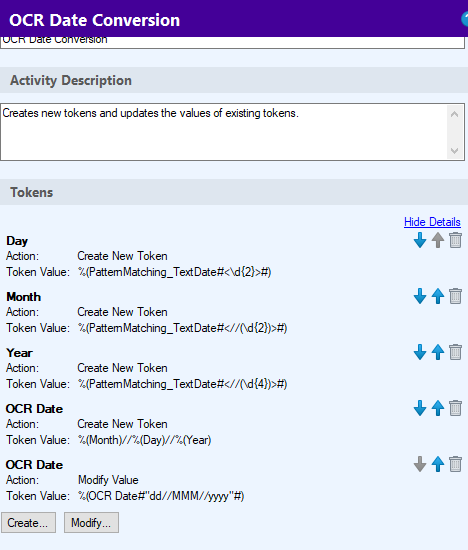This screenshot has height=550, width=468.
Task: Move the Create New Token OCR Date down
Action: (420, 408)
